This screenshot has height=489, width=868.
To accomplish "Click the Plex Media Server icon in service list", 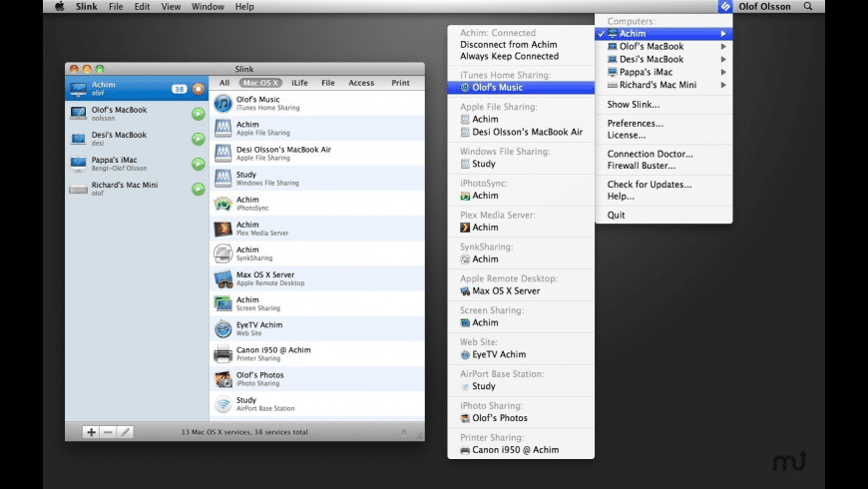I will coord(223,229).
